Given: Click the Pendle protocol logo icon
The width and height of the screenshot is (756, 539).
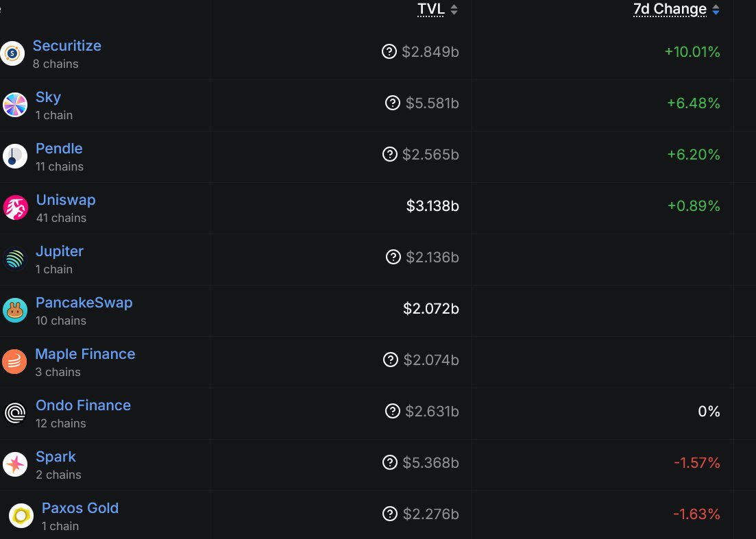Looking at the screenshot, I should coord(15,156).
